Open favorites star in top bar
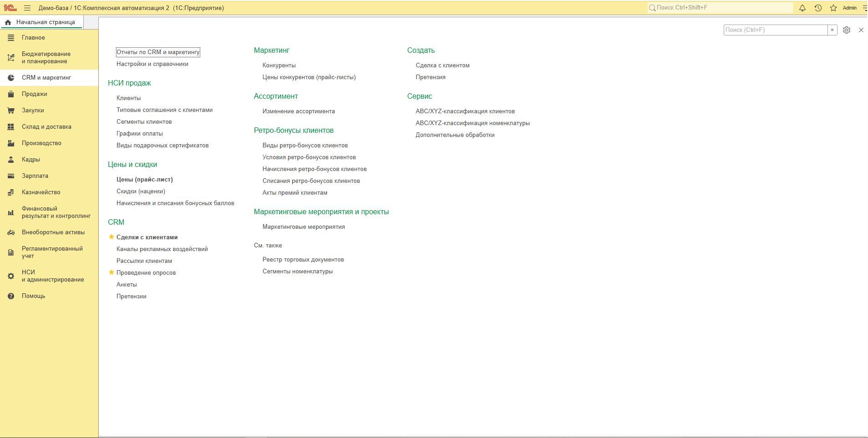 (x=833, y=8)
